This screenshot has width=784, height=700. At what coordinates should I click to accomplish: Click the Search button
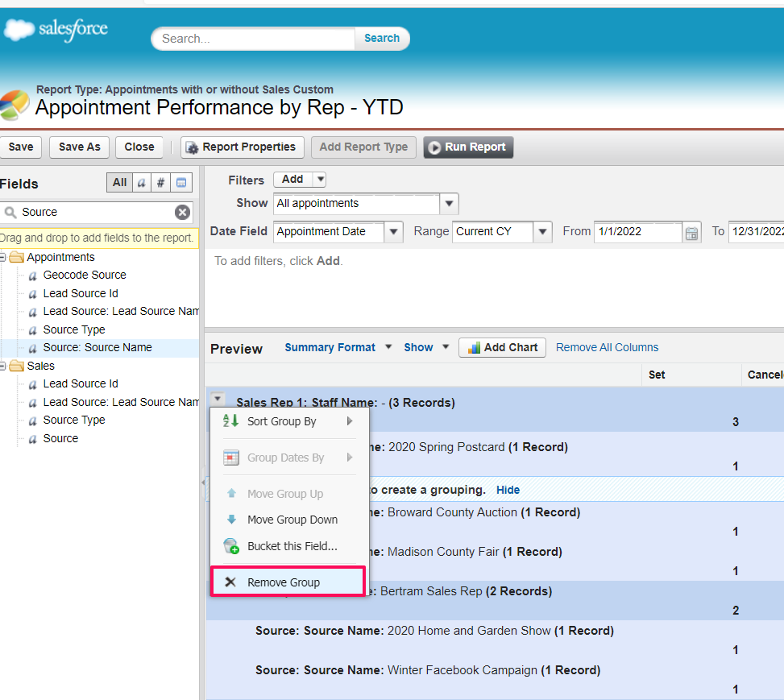tap(382, 39)
